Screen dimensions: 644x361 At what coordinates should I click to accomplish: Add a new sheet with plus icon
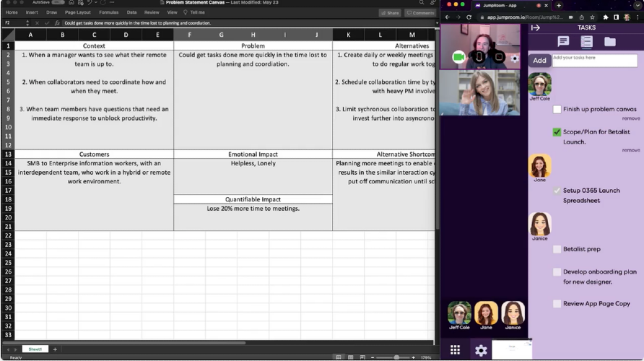tap(55, 349)
